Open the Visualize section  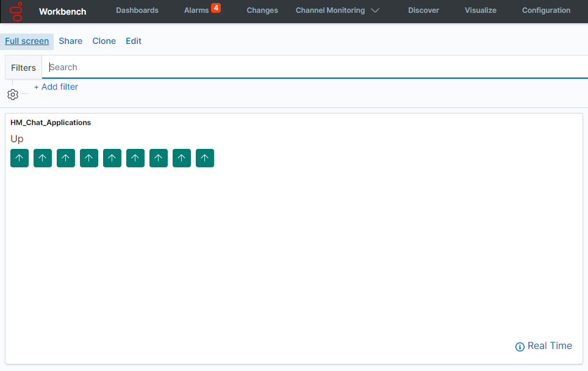pos(481,10)
